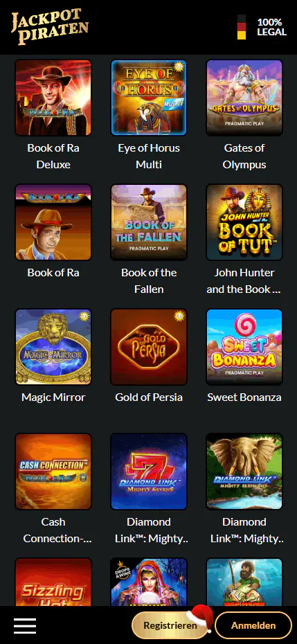Screen dimensions: 297x644
Task: Click the Registrieren button
Action: point(170,625)
